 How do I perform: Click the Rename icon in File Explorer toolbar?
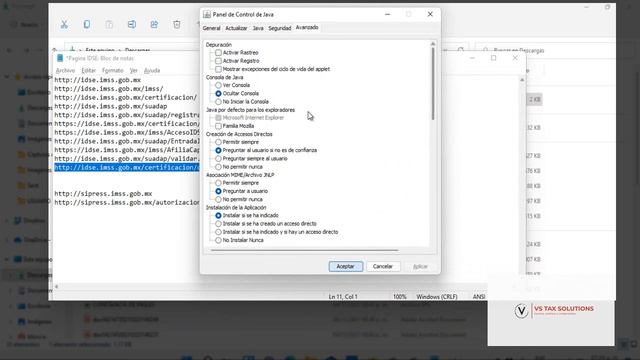point(131,24)
